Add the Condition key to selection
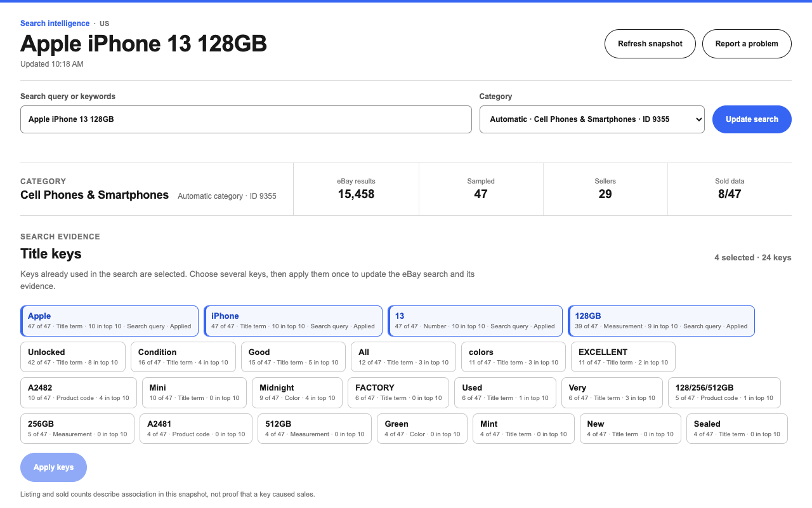This screenshot has height=508, width=812. 183,357
